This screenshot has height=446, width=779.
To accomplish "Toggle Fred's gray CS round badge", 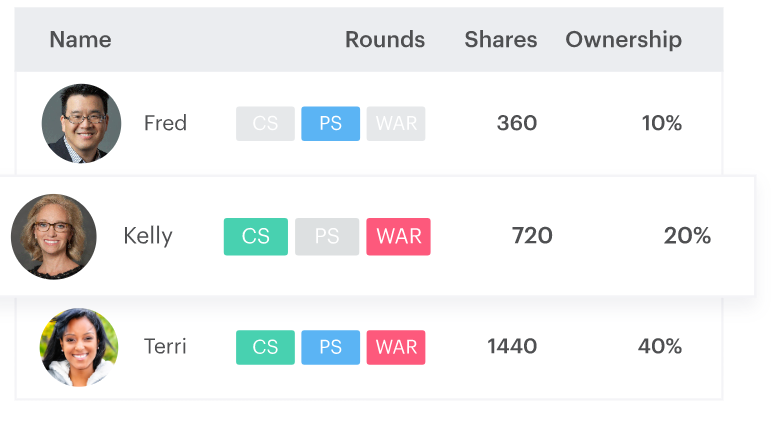I will (x=265, y=124).
